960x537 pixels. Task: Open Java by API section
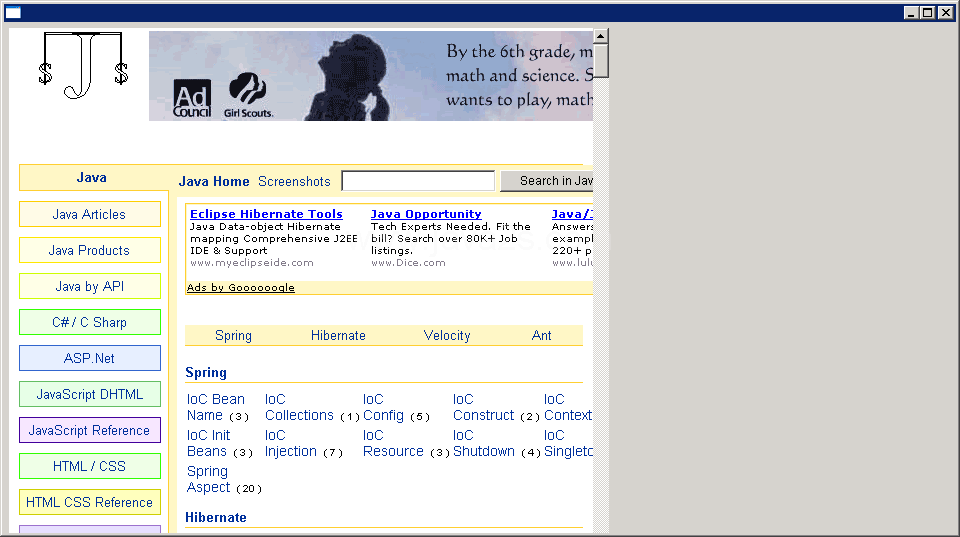tap(89, 287)
